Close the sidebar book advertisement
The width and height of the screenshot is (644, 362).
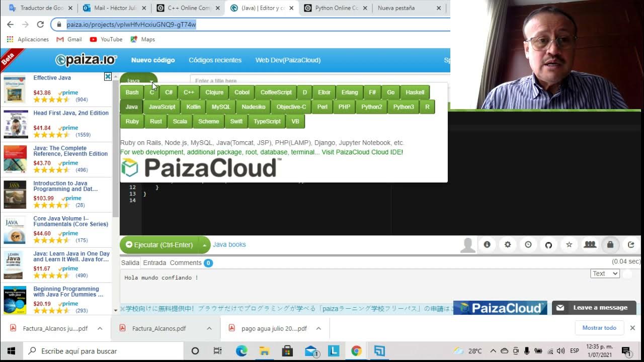(x=108, y=76)
